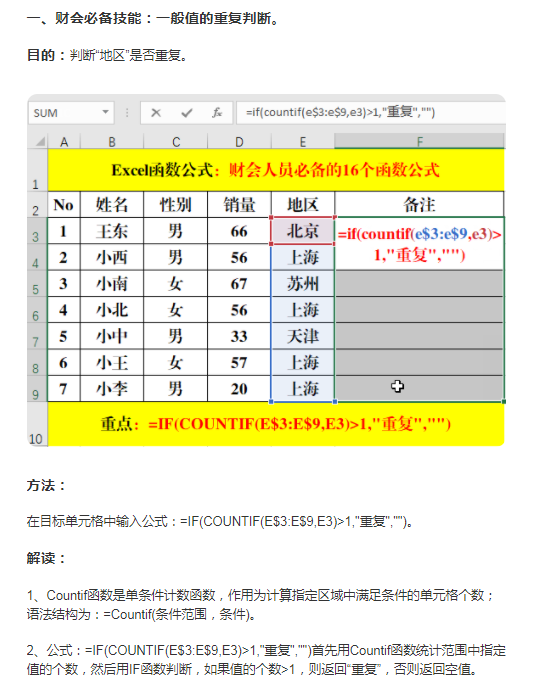Open the insert function fx icon
546x687 pixels.
[x=217, y=113]
